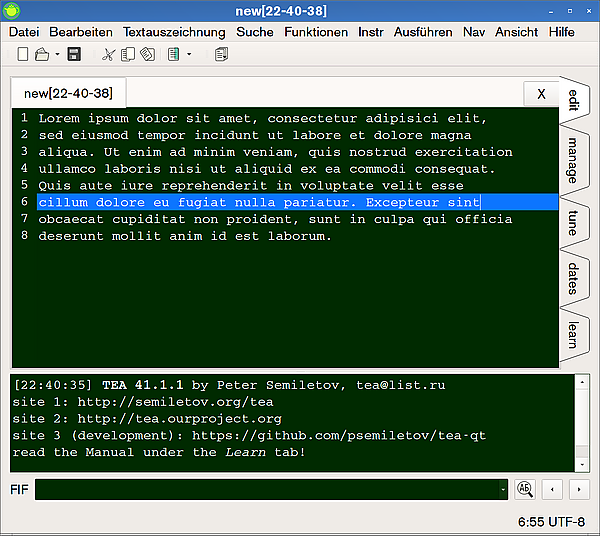
Task: Switch to the tune side tab
Action: point(573,223)
